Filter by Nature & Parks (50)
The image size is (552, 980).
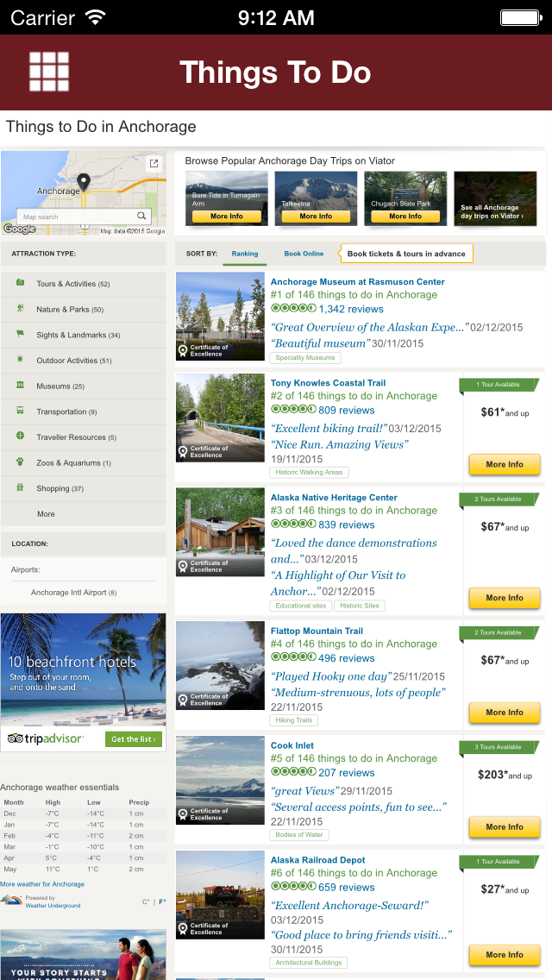pos(70,310)
